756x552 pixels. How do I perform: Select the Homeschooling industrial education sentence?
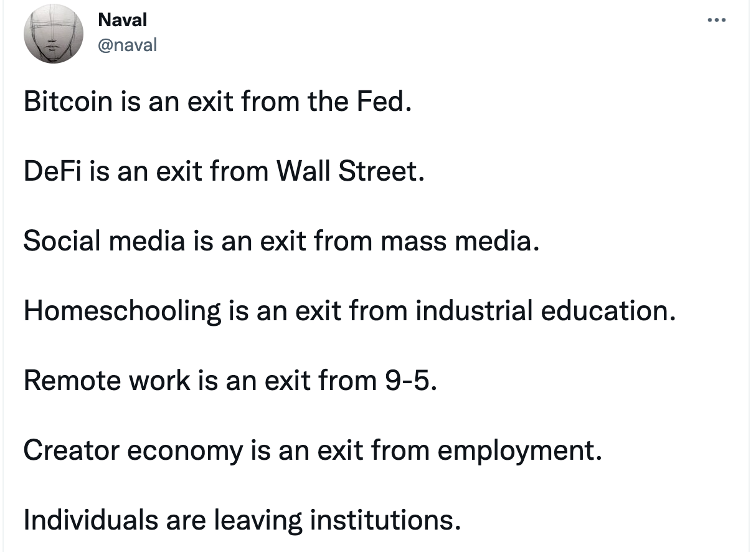[x=349, y=310]
